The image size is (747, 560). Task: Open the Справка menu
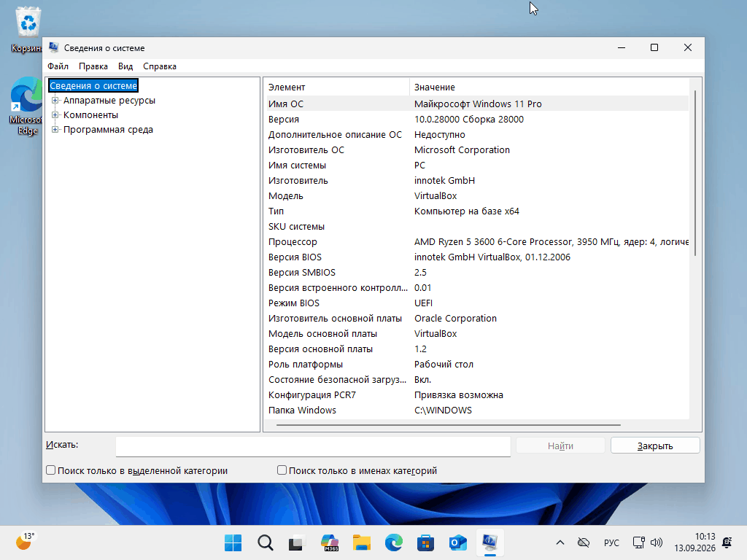[160, 66]
